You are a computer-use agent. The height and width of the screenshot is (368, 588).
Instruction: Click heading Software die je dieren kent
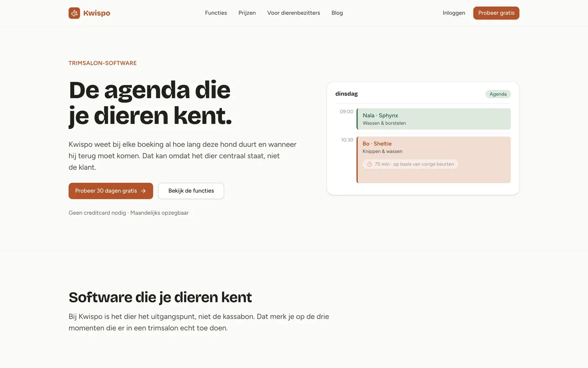[160, 297]
